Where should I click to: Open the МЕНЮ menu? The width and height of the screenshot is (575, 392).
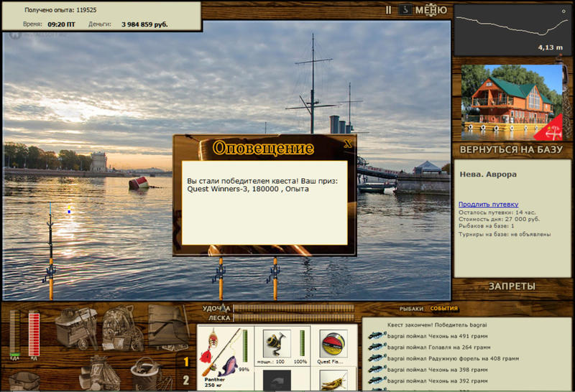coord(431,10)
